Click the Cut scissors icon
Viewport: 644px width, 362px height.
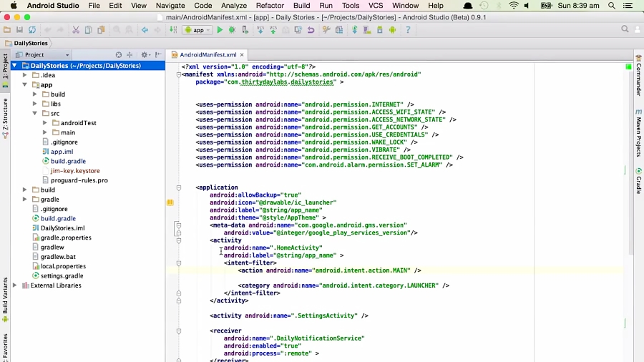tap(76, 30)
